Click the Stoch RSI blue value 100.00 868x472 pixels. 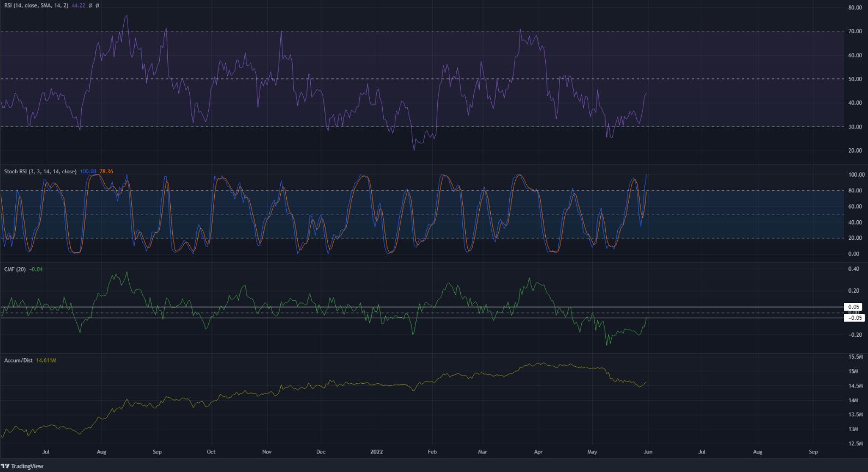88,171
